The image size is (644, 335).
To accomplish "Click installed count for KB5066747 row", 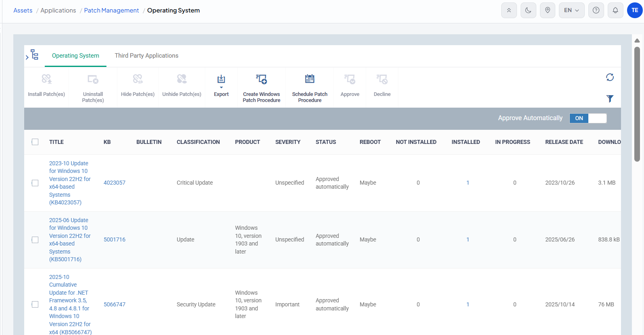I will point(468,304).
